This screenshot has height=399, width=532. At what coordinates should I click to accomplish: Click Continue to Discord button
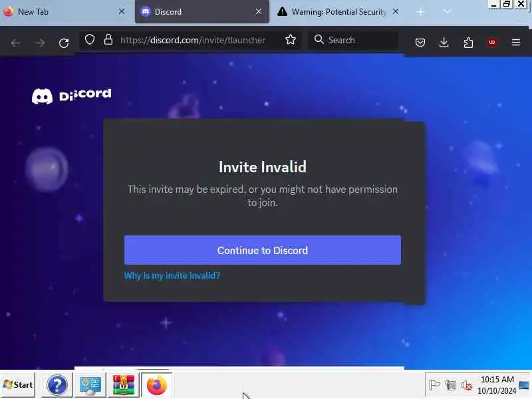coord(263,251)
